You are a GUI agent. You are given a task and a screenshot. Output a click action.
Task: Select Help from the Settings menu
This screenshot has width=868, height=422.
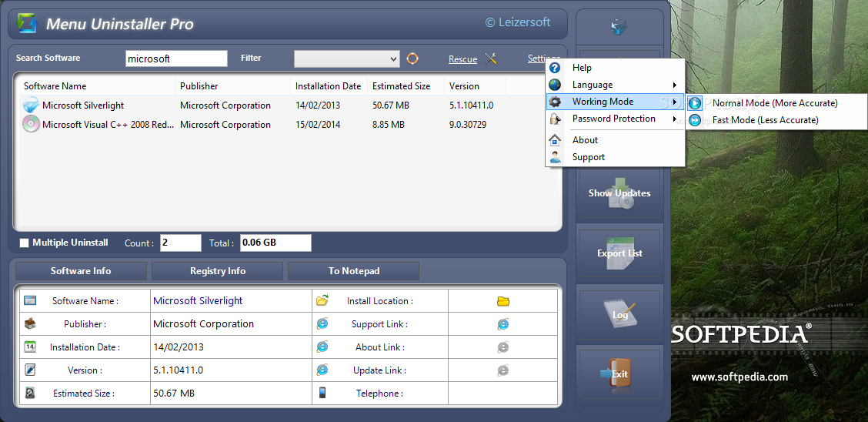(615, 68)
